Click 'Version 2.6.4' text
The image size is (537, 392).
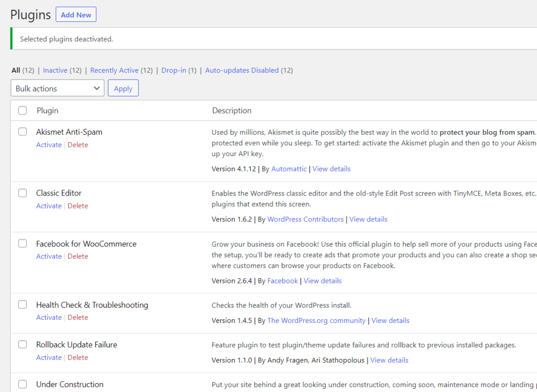click(x=232, y=281)
